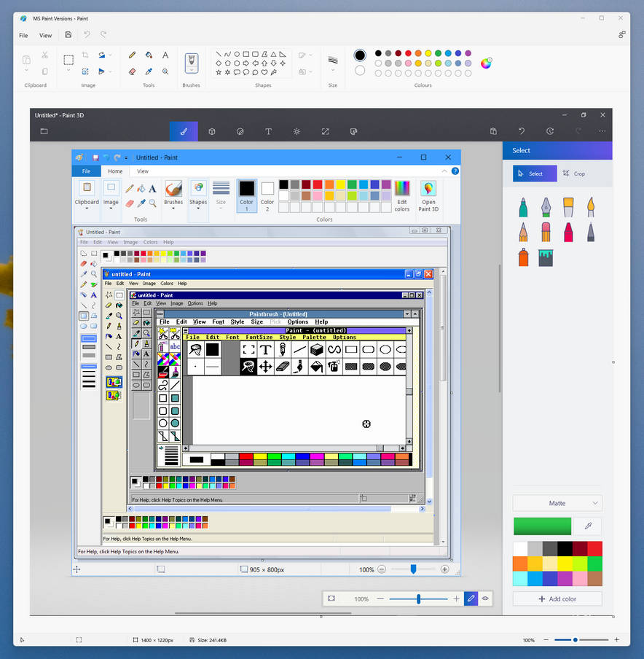
Task: Select Color 2 box in blue Paint ribbon
Action: pyautogui.click(x=267, y=196)
